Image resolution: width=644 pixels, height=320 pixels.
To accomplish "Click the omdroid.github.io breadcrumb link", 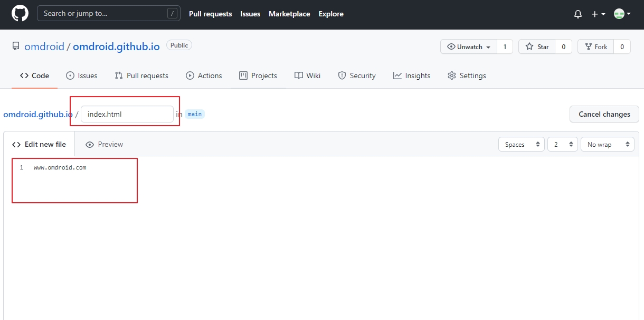I will (x=38, y=114).
